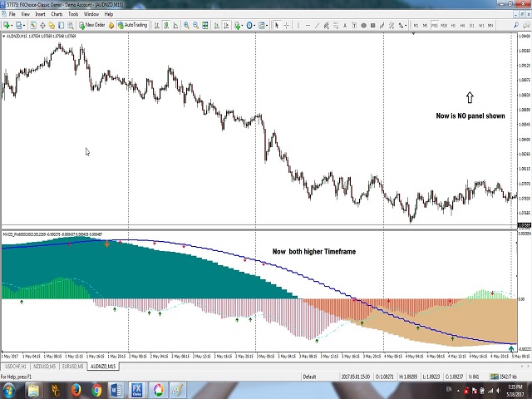This screenshot has height=399, width=532.
Task: Select the Equidistant Channel tool
Action: tap(326, 26)
